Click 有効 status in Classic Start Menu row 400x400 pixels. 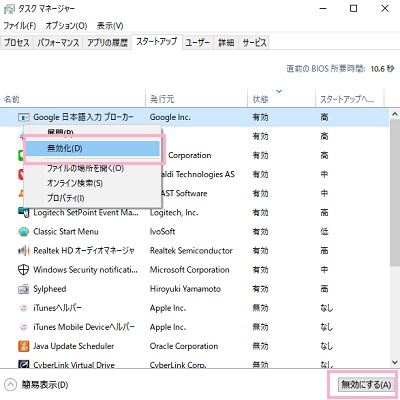[260, 232]
